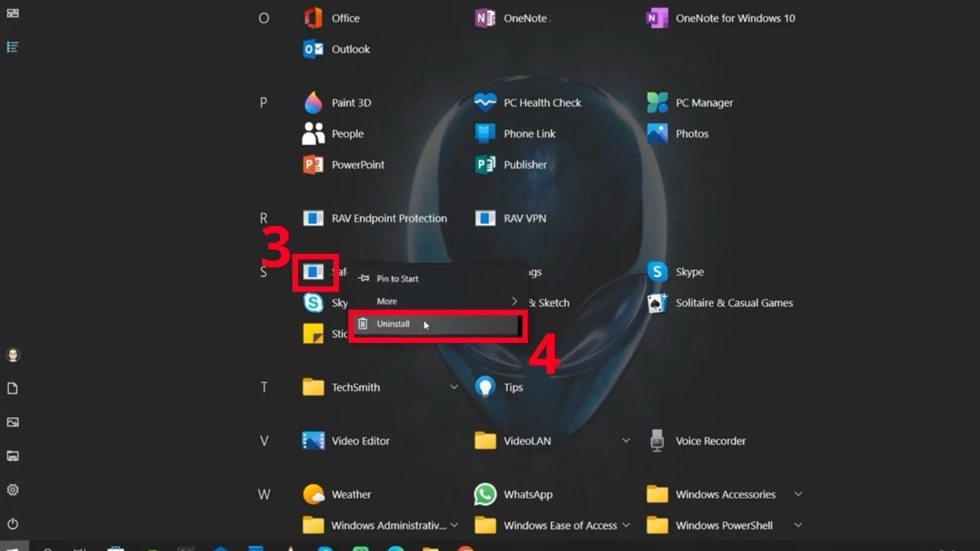The width and height of the screenshot is (980, 551).
Task: Open Settings gear in Start sidebar
Action: point(12,490)
